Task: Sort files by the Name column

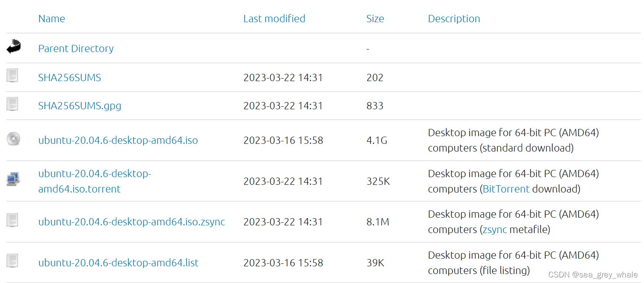Action: 51,18
